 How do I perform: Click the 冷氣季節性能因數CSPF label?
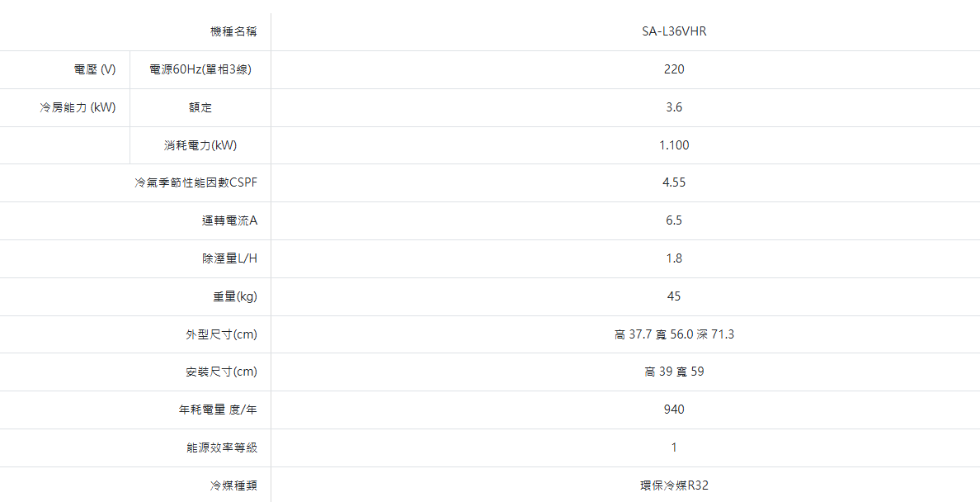click(196, 183)
